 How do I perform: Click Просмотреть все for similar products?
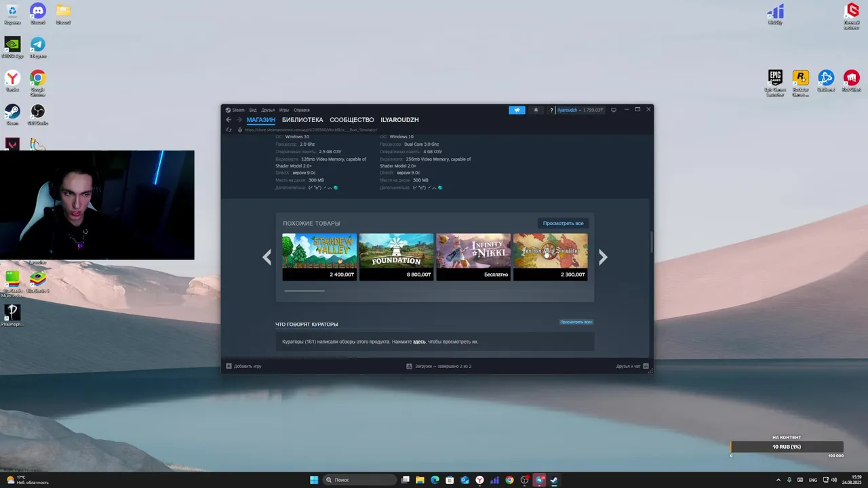563,223
